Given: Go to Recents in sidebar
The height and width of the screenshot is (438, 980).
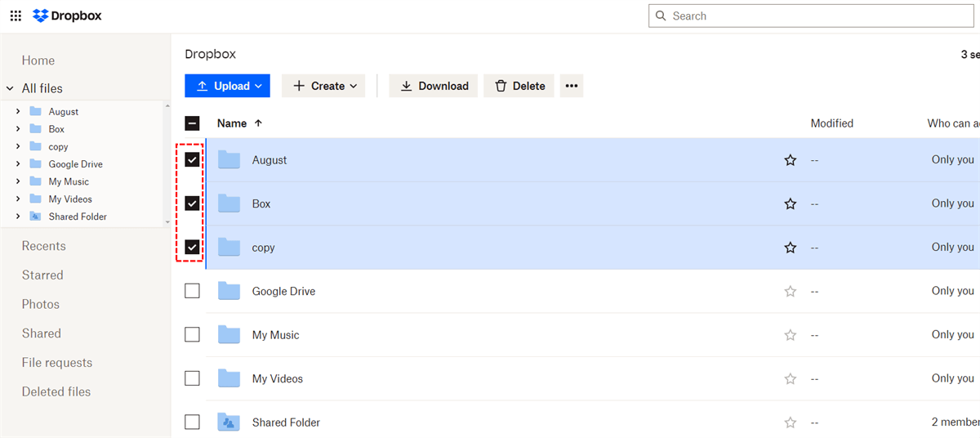Looking at the screenshot, I should [x=43, y=246].
